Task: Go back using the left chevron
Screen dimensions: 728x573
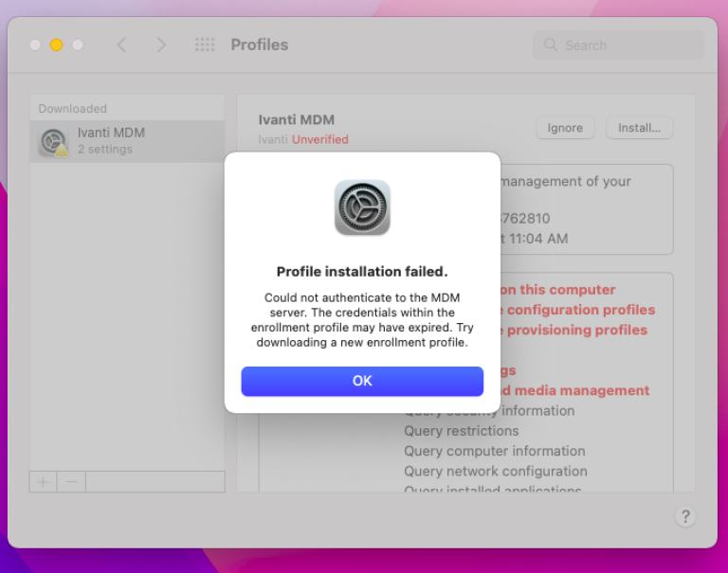Action: (121, 45)
